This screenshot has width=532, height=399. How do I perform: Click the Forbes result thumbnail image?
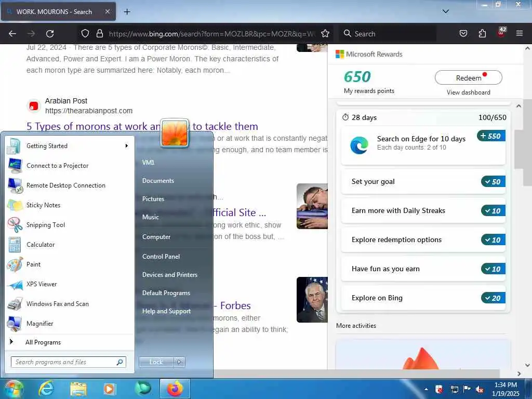tap(312, 300)
